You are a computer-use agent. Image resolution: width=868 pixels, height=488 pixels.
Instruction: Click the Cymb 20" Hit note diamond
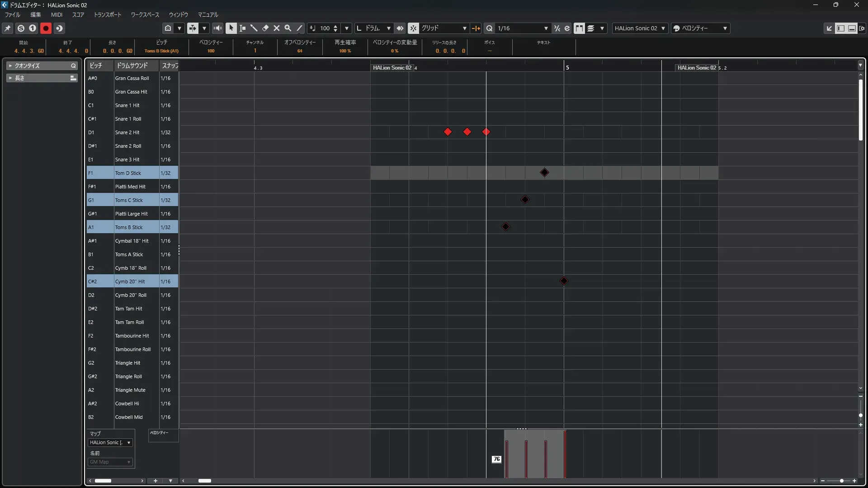point(564,281)
